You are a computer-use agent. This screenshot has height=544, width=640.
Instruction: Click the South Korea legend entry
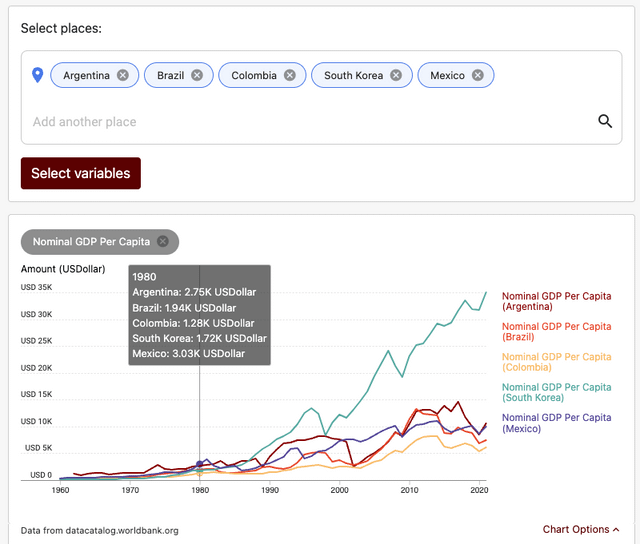(x=556, y=392)
